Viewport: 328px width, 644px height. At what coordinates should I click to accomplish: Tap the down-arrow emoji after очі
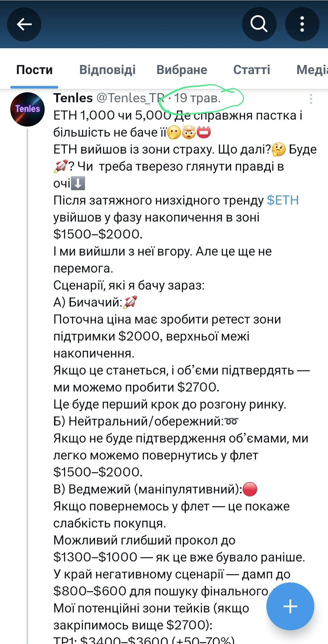tap(78, 183)
